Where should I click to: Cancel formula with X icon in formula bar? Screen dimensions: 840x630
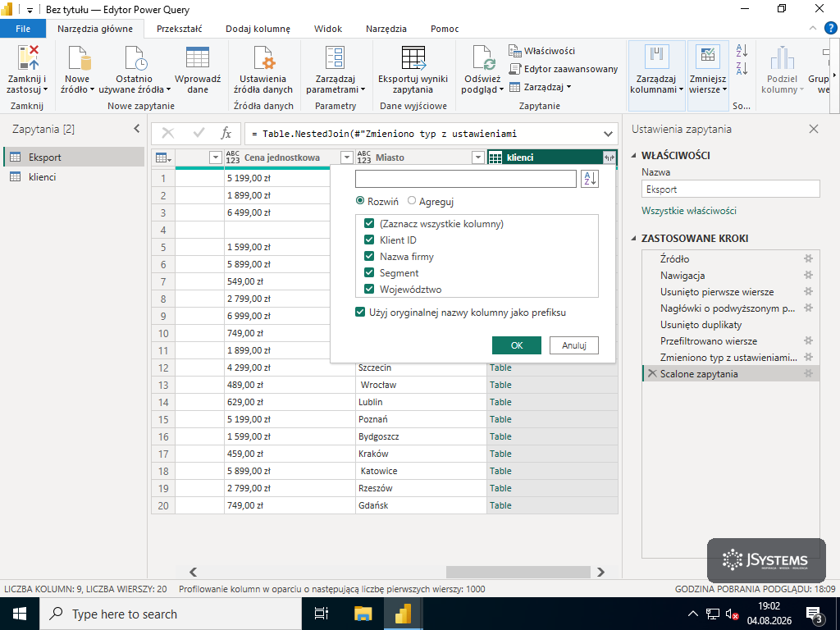(167, 134)
